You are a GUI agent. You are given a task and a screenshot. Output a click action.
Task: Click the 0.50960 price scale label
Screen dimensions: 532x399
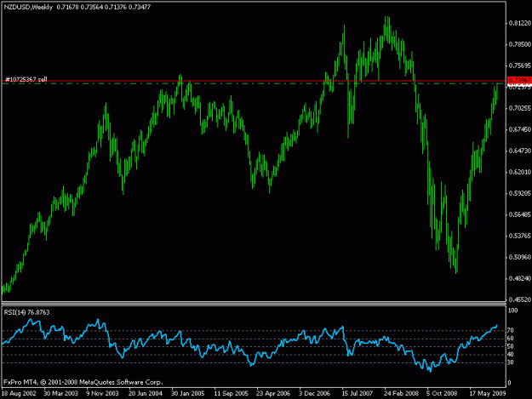tap(520, 257)
